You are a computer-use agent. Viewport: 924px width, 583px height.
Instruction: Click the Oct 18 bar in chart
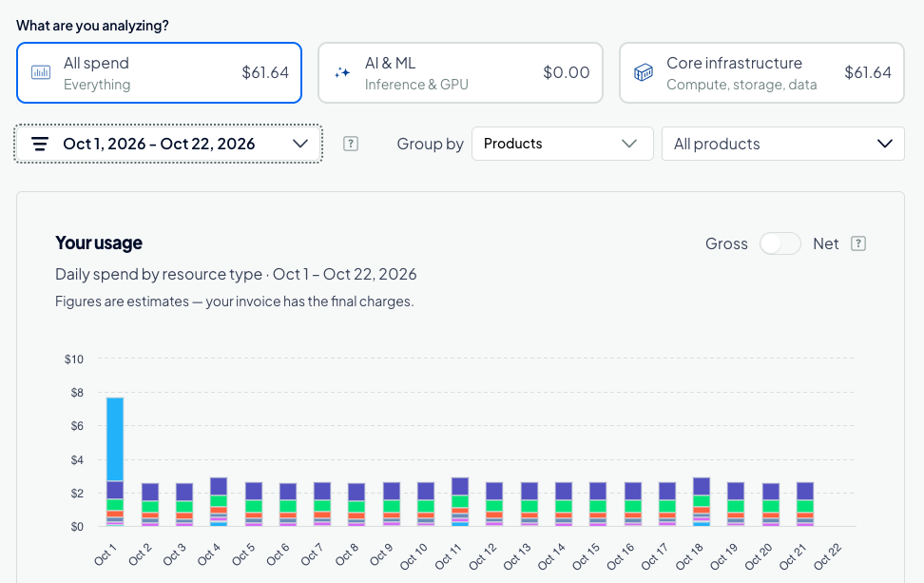coord(702,501)
